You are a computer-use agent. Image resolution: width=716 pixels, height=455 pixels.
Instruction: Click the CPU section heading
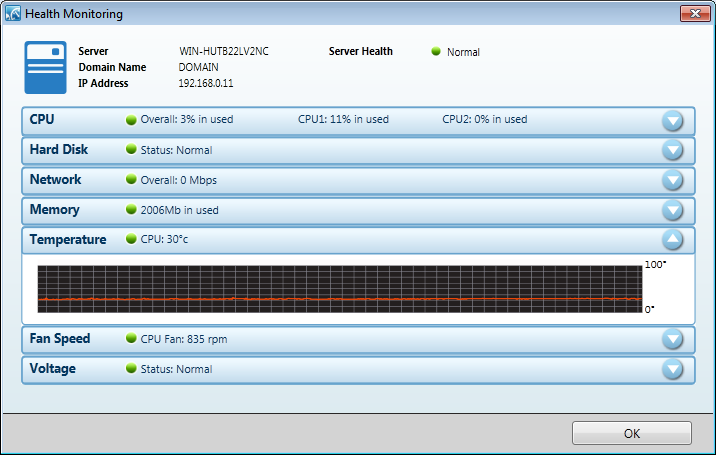click(x=42, y=119)
